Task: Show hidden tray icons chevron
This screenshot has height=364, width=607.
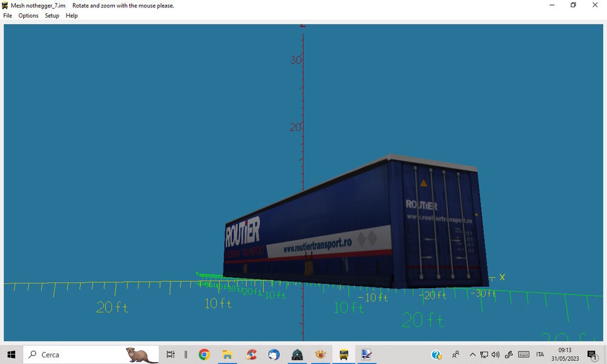Action: (x=472, y=354)
